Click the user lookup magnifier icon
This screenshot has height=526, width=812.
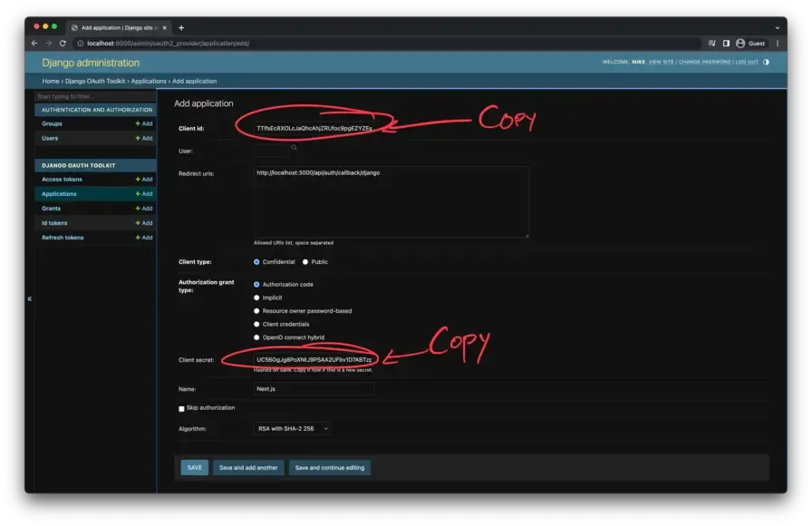[x=295, y=148]
